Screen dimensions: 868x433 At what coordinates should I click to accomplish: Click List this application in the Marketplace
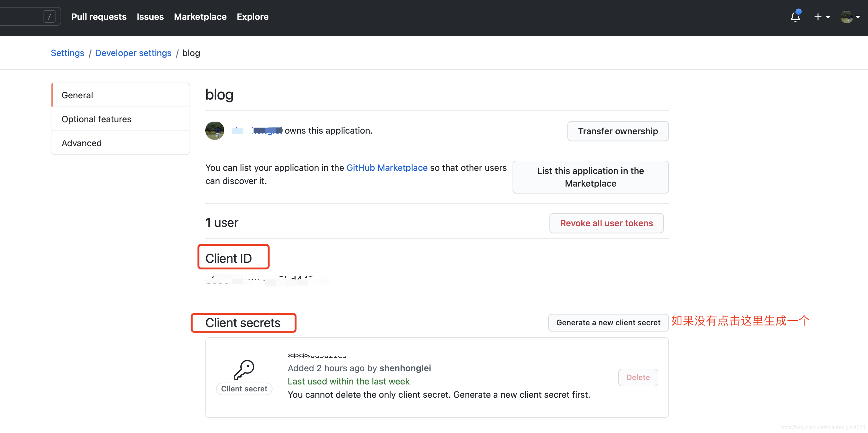[x=590, y=177]
